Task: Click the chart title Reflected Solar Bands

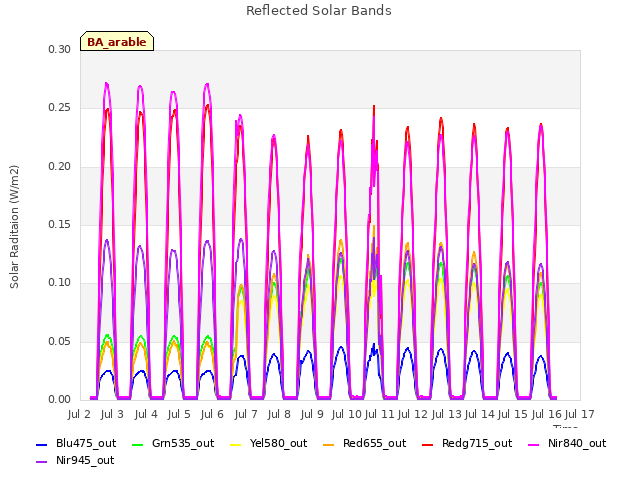Action: point(319,11)
